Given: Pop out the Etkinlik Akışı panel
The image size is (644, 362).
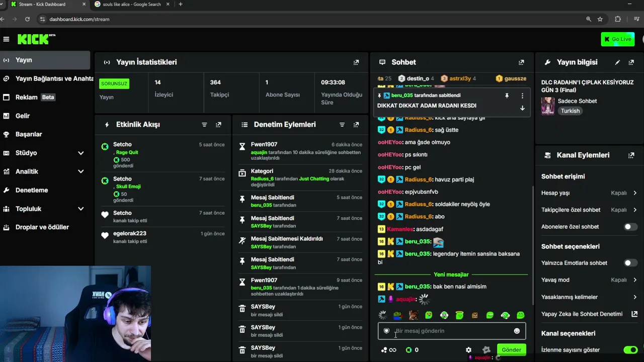Looking at the screenshot, I should 218,125.
